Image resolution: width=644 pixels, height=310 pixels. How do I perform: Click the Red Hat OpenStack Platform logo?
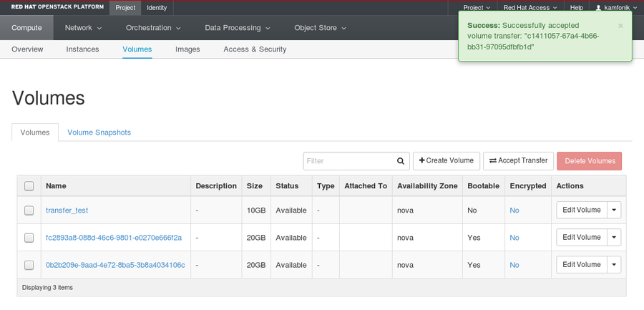pyautogui.click(x=57, y=7)
